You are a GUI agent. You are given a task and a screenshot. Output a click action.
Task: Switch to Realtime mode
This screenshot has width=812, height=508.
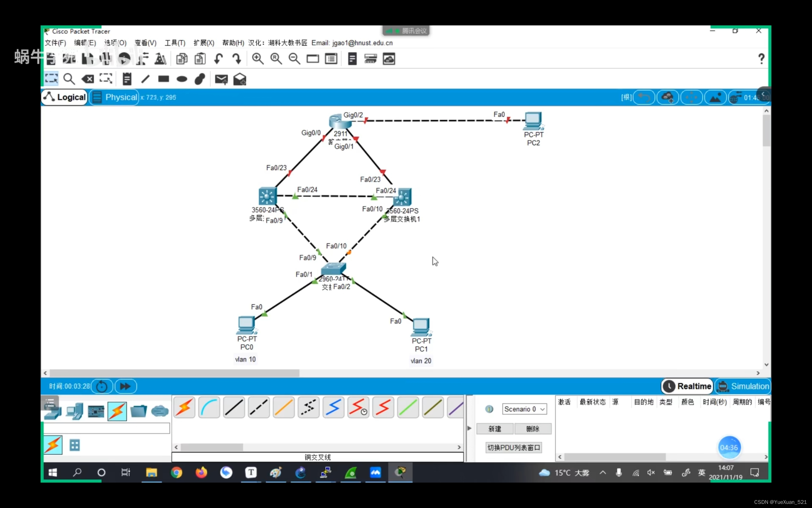(687, 386)
